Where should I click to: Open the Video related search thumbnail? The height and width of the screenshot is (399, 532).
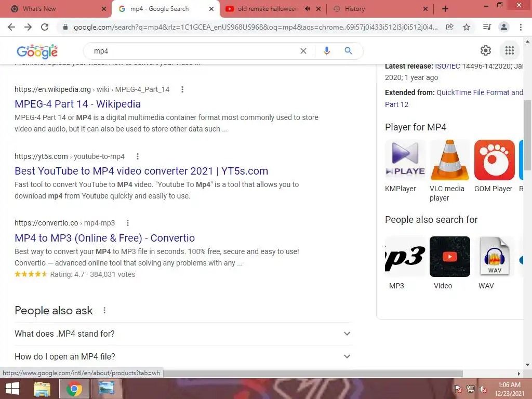click(450, 257)
